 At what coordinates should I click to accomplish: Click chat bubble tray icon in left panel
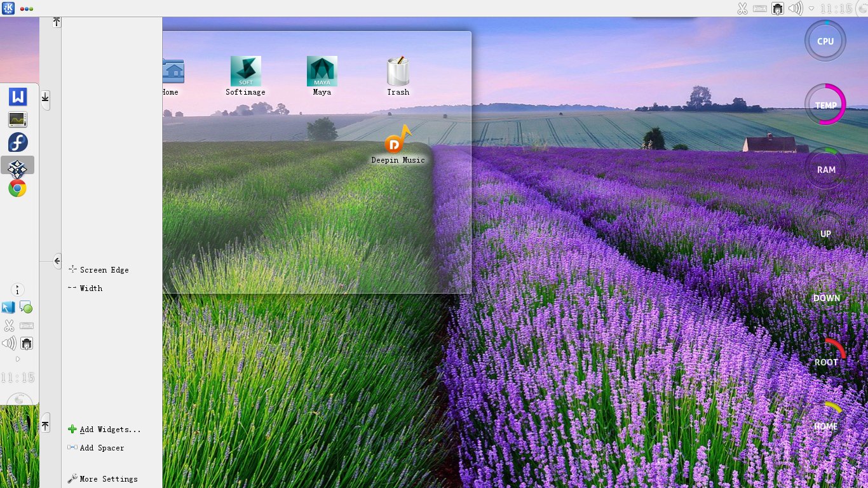[x=26, y=308]
